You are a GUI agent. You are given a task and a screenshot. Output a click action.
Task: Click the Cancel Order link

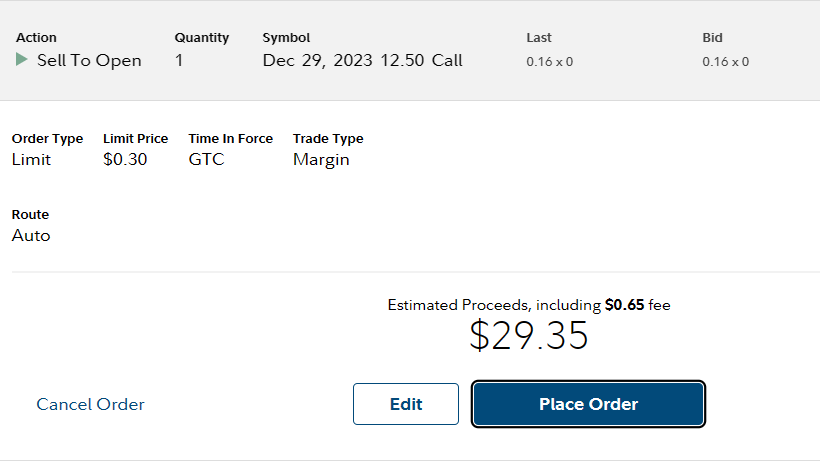click(x=90, y=404)
